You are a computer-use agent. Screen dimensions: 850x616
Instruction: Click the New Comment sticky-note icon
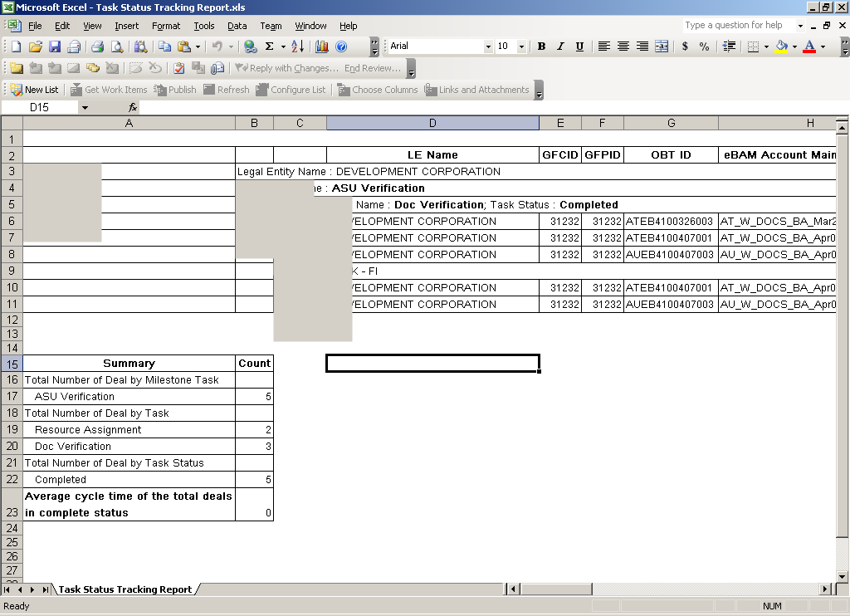pos(17,68)
